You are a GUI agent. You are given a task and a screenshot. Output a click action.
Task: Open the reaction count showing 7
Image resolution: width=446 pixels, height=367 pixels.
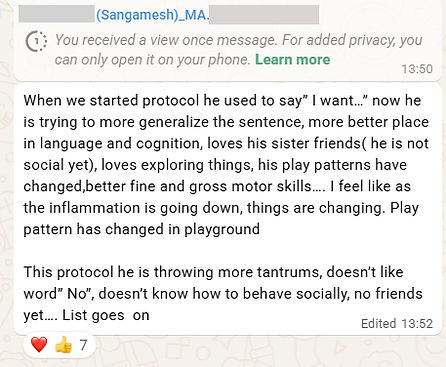click(83, 345)
